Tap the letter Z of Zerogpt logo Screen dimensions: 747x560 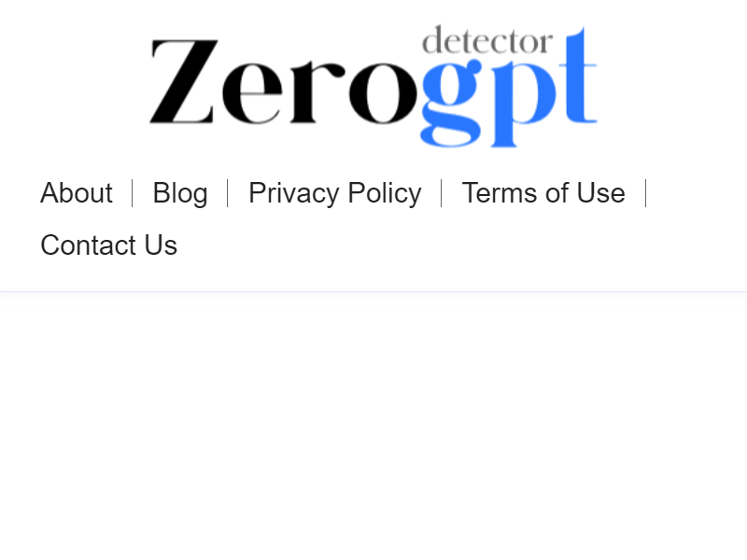pyautogui.click(x=183, y=82)
